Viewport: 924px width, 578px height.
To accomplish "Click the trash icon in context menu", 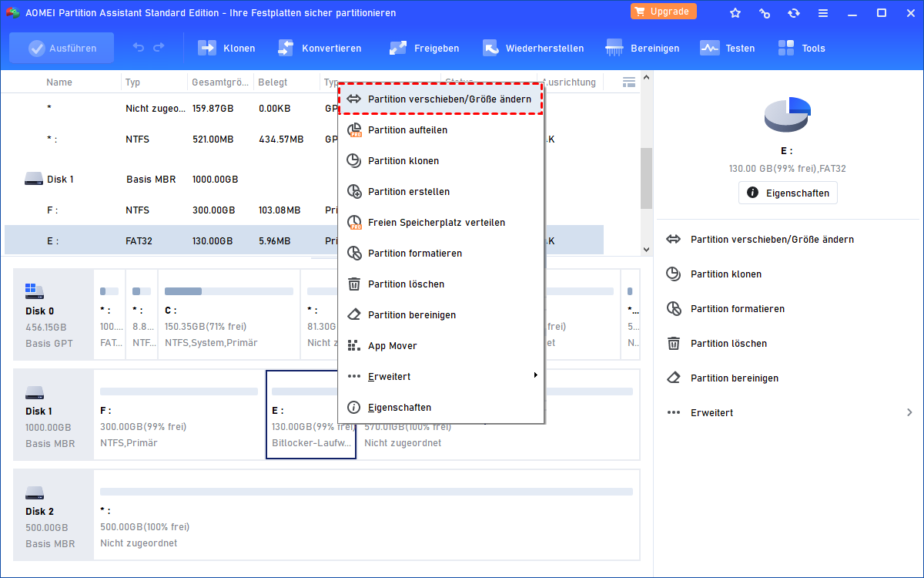I will (354, 284).
